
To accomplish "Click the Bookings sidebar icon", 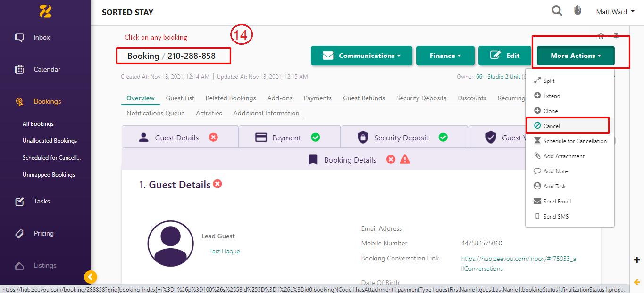I will click(19, 102).
